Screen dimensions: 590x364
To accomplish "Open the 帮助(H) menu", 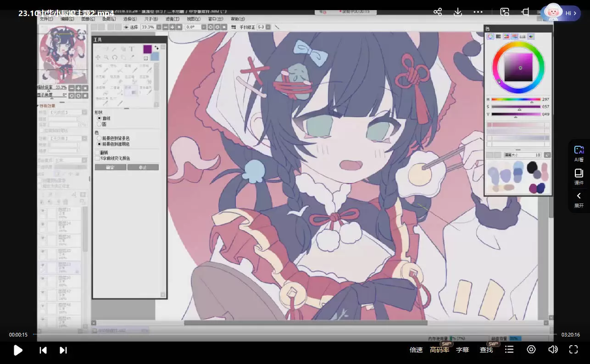I will (x=238, y=19).
